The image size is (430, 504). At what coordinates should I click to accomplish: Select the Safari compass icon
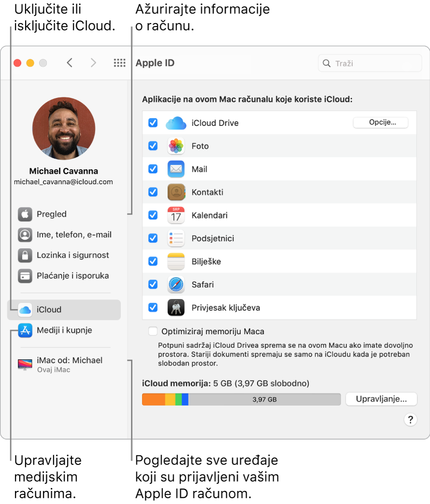tap(176, 285)
